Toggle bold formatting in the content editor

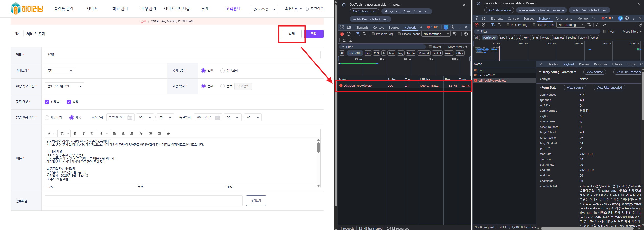(x=75, y=133)
